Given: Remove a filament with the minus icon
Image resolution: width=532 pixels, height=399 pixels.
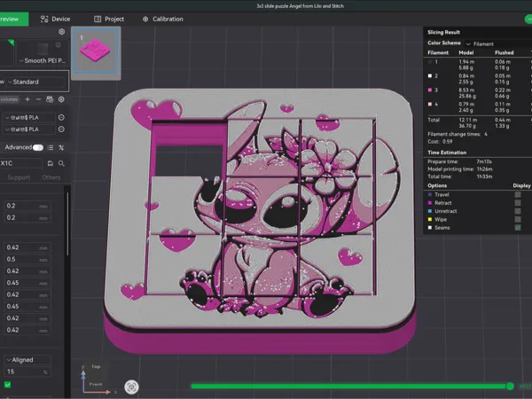Looking at the screenshot, I should pyautogui.click(x=38, y=99).
